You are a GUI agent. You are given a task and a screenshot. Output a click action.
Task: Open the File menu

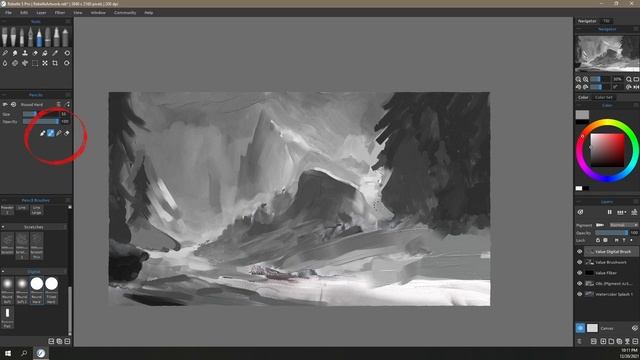coord(8,13)
